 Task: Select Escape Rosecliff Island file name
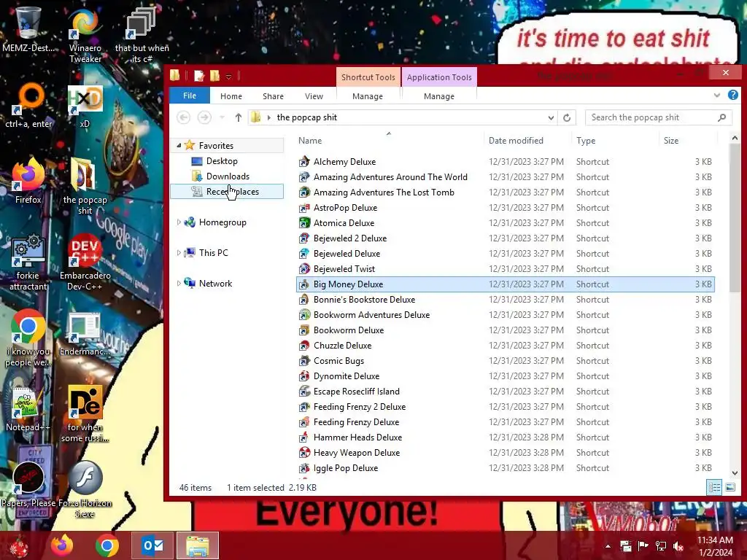(x=356, y=392)
